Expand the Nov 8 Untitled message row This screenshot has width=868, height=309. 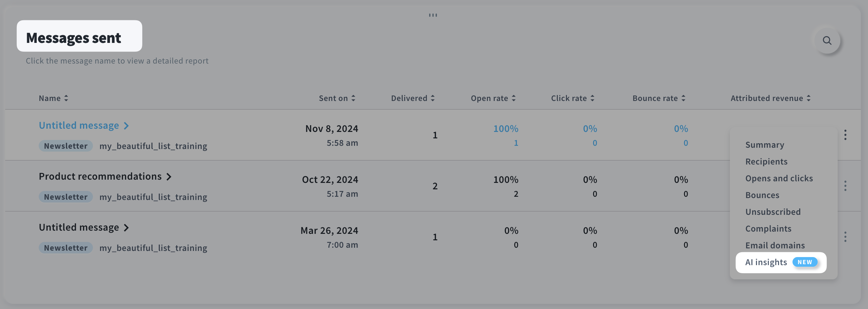click(x=127, y=125)
